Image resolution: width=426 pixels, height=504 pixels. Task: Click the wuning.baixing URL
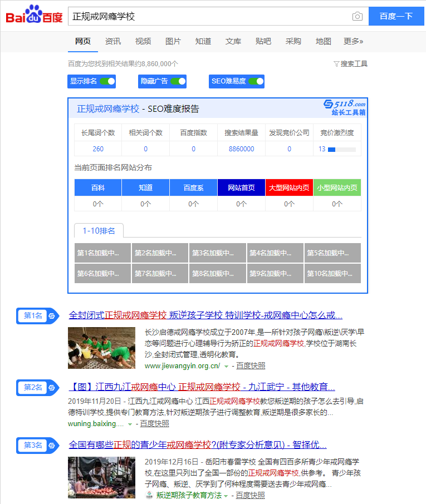96,424
